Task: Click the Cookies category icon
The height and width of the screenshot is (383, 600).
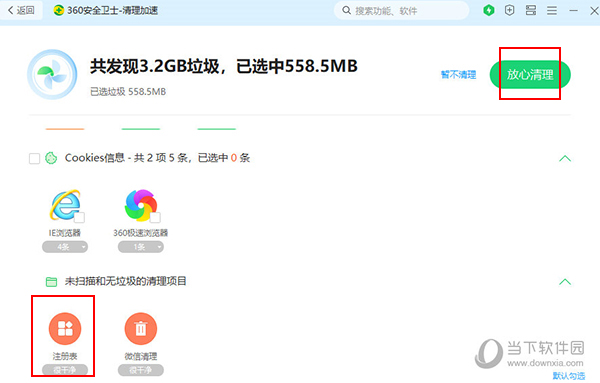Action: coord(51,158)
